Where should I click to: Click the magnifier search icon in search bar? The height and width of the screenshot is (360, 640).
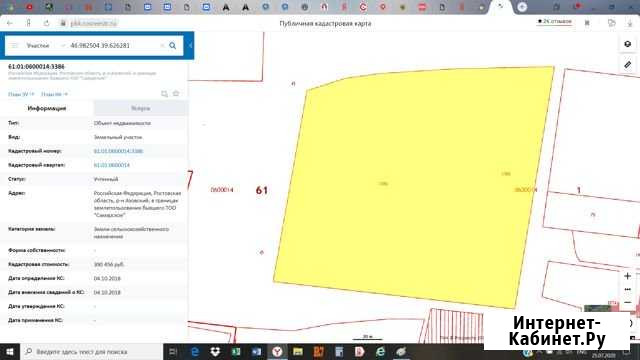(x=173, y=45)
